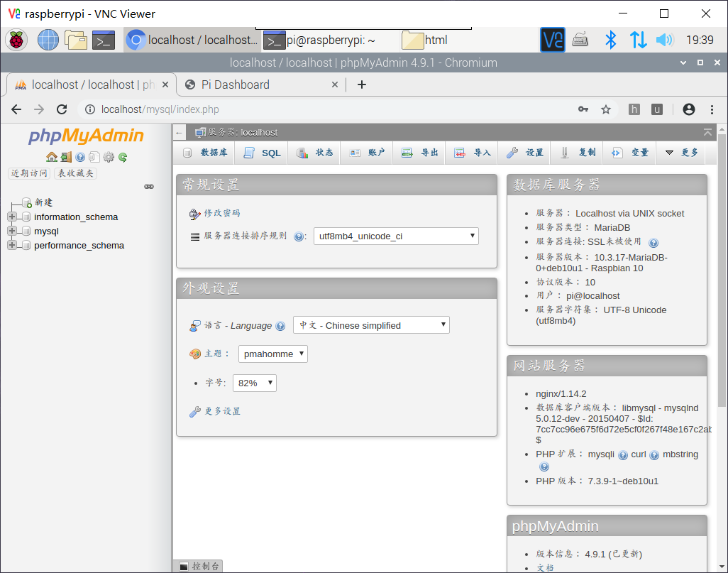This screenshot has height=573, width=728.
Task: Open the server collation dropdown
Action: [396, 236]
